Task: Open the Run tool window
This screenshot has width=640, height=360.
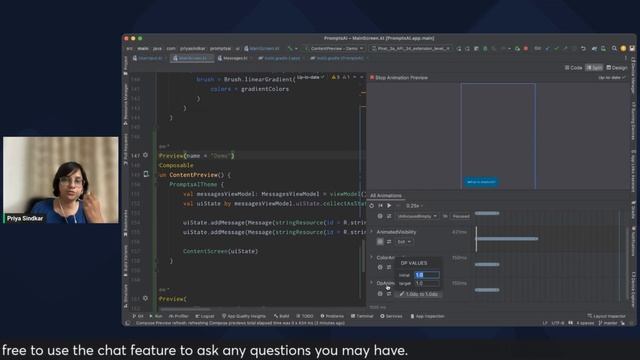Action: 156,316
